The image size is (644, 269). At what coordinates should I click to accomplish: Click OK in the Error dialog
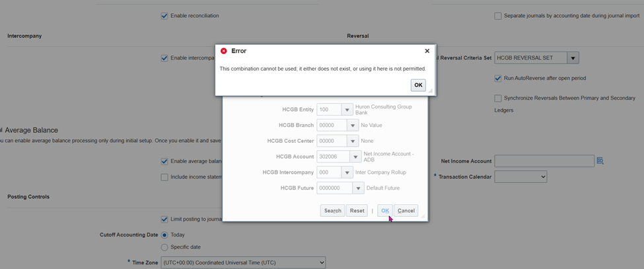(x=418, y=85)
